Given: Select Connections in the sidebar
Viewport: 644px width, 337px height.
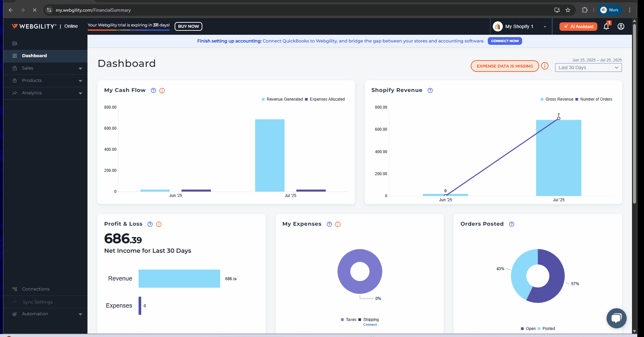Looking at the screenshot, I should pos(36,289).
